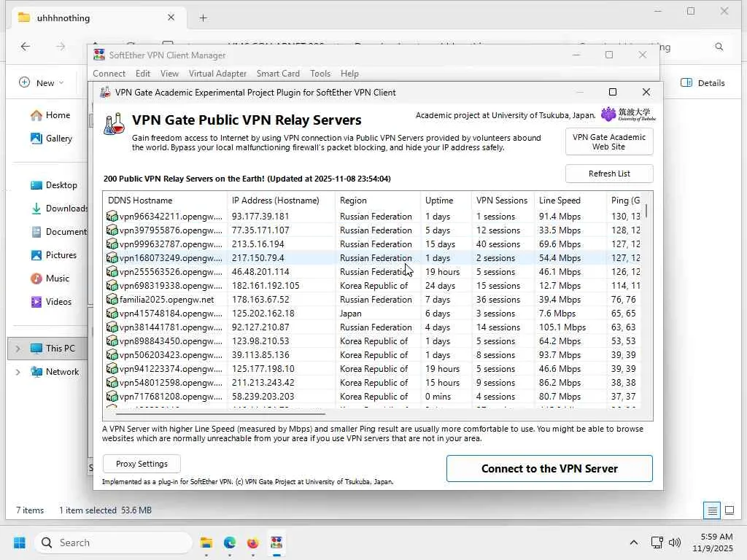Sort by Line Speed column header

[x=570, y=201]
